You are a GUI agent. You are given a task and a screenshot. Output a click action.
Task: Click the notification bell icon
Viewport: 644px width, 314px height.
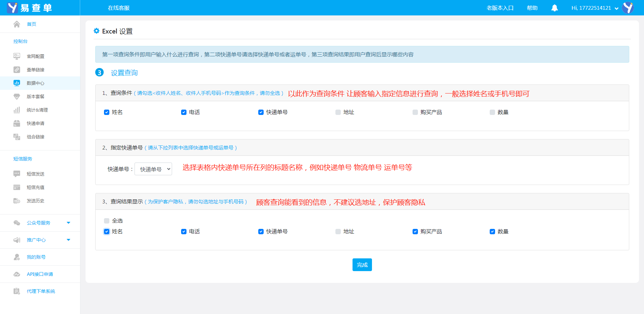(x=554, y=8)
